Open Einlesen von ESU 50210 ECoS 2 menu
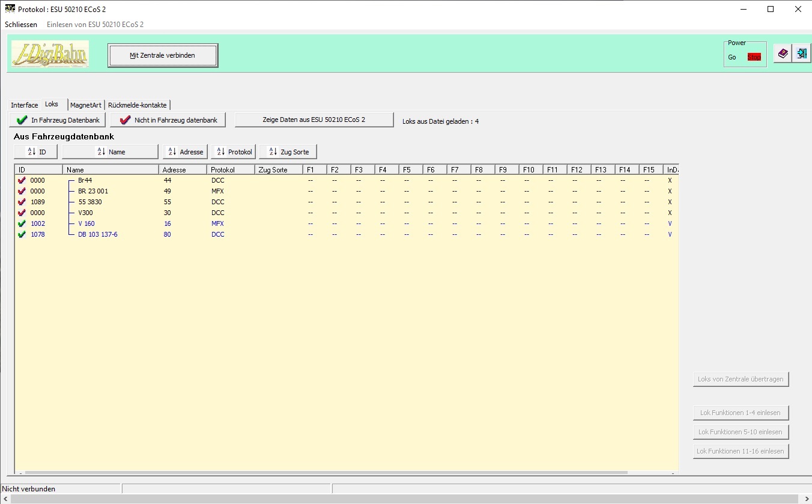Image resolution: width=812 pixels, height=504 pixels. click(95, 25)
